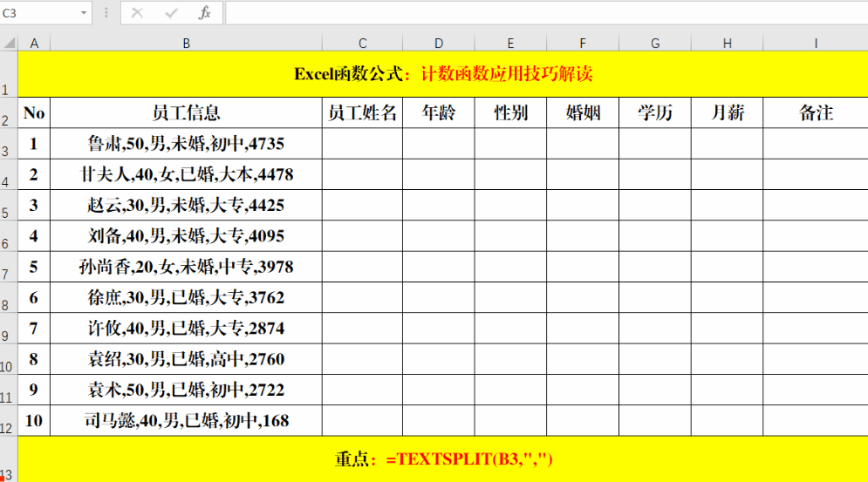Click cell '袁术,50,男,已婚,初中,2722'
The height and width of the screenshot is (482, 868).
click(187, 390)
